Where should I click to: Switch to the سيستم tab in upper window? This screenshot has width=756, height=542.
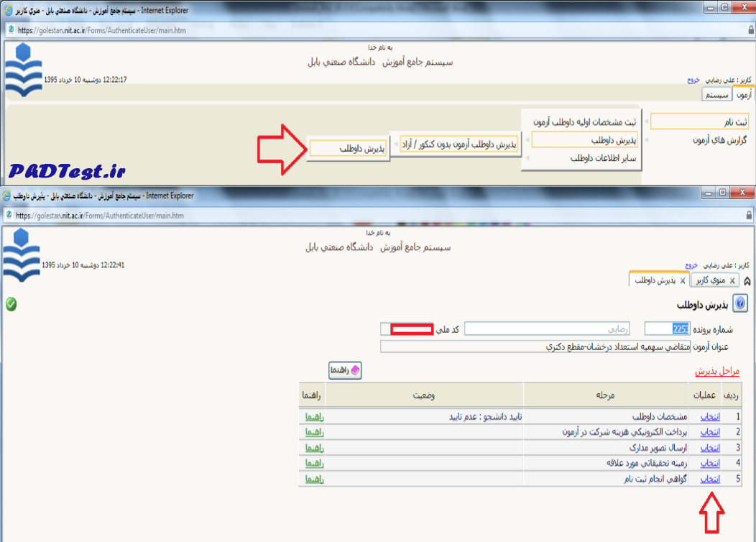(x=716, y=94)
